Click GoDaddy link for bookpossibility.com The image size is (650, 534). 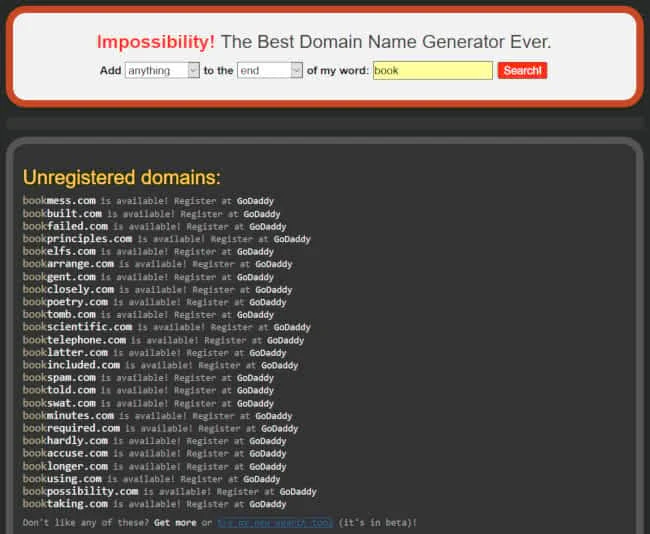tap(298, 492)
